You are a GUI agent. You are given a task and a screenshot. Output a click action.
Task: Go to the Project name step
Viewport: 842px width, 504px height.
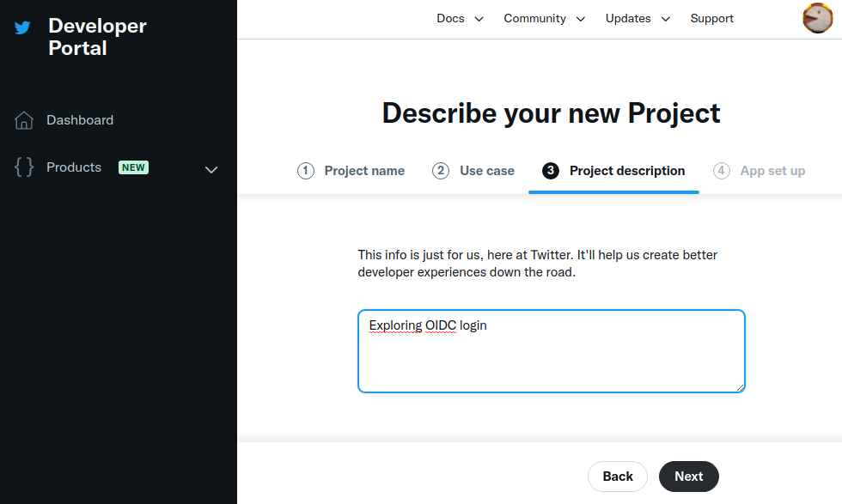point(364,171)
